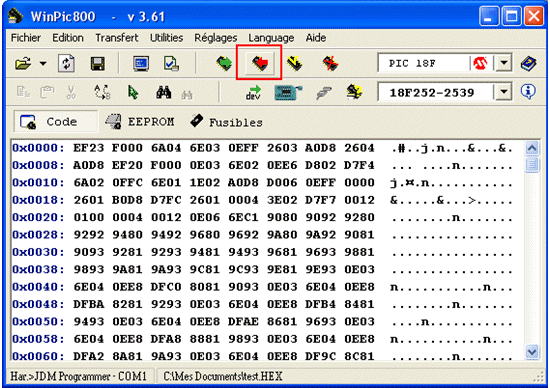Viewport: 550px width, 388px height.
Task: Open the Utilities menu
Action: 167,38
